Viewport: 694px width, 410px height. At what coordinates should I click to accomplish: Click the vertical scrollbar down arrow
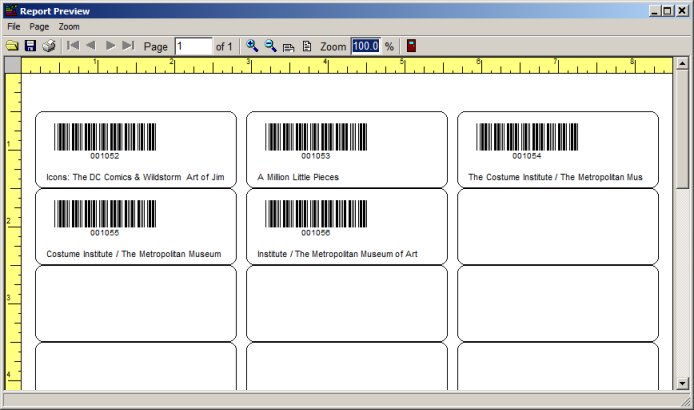[682, 383]
